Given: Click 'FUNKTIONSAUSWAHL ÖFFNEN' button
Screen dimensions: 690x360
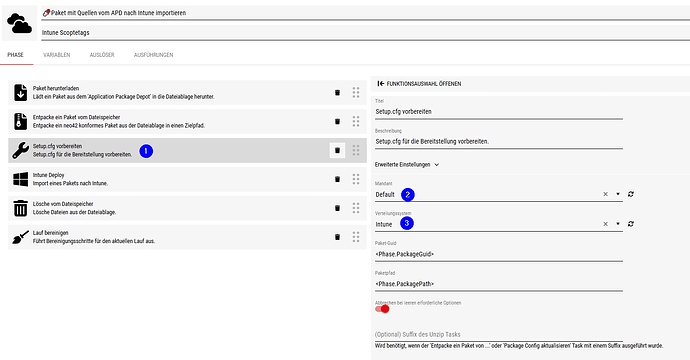Looking at the screenshot, I should tap(419, 84).
